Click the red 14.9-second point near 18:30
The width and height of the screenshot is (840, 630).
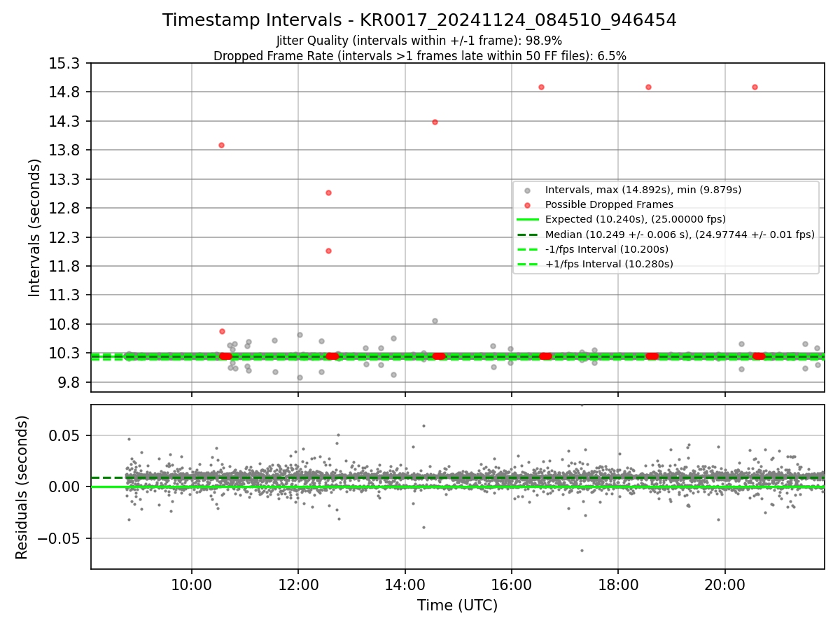pyautogui.click(x=648, y=87)
